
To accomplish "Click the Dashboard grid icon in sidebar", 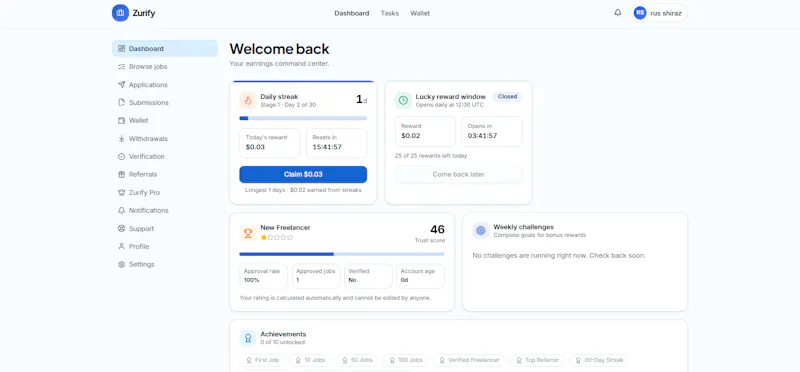I will point(121,49).
